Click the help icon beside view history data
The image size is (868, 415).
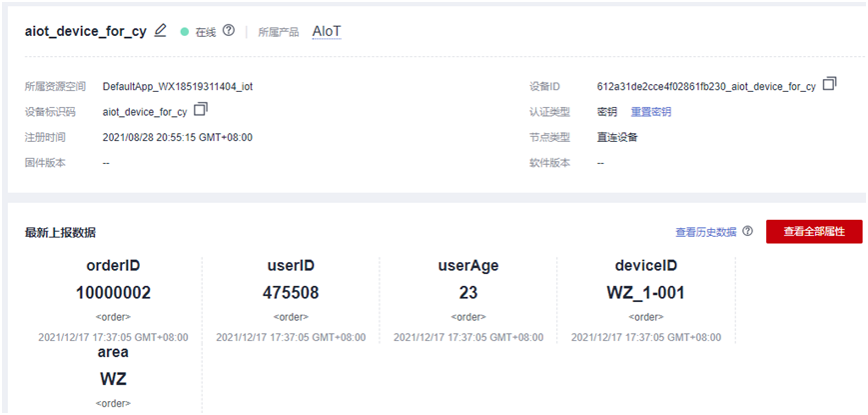pos(747,232)
